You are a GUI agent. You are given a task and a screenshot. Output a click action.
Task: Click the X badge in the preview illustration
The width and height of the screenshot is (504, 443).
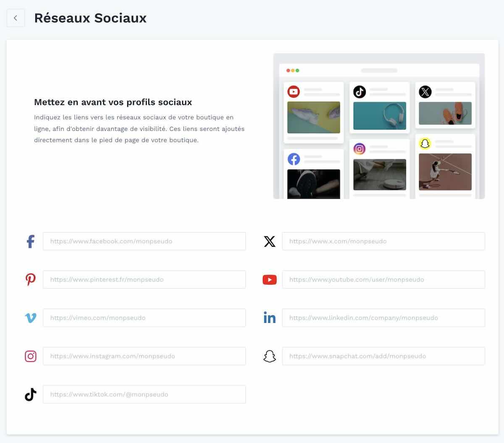pos(425,92)
